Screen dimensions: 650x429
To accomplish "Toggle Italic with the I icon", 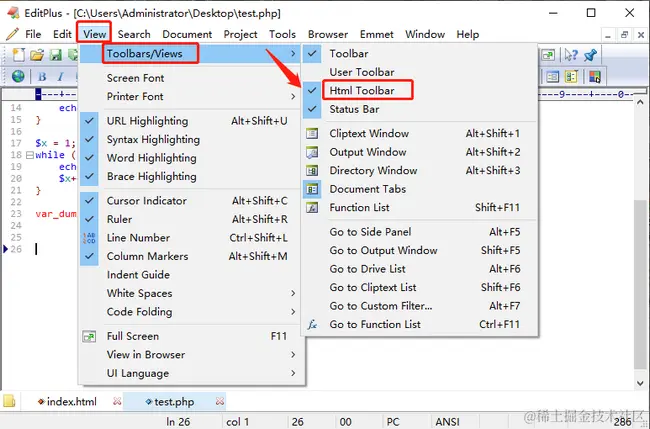I will click(61, 77).
